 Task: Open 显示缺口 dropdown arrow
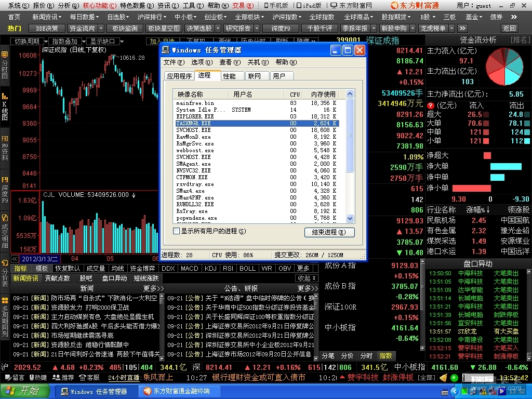122,42
